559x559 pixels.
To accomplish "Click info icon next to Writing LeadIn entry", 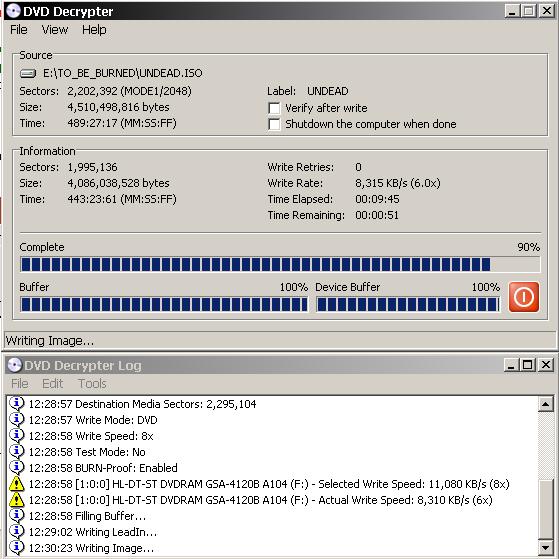I will [16, 532].
